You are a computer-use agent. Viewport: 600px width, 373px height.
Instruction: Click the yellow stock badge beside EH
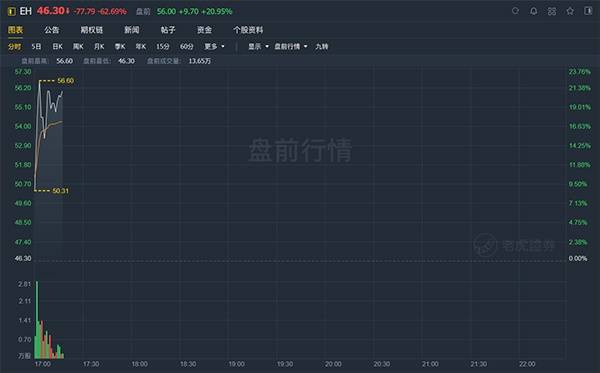[11, 11]
